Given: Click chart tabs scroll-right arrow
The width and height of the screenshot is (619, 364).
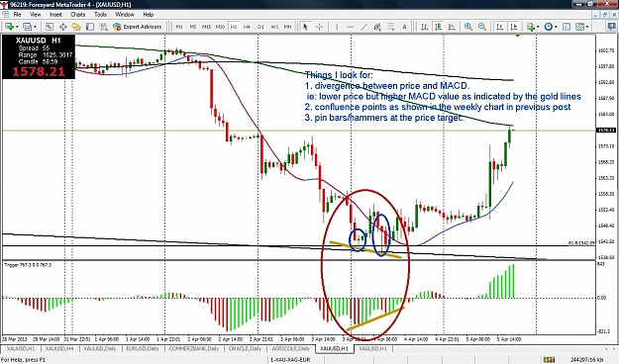Looking at the screenshot, I should coord(614,349).
